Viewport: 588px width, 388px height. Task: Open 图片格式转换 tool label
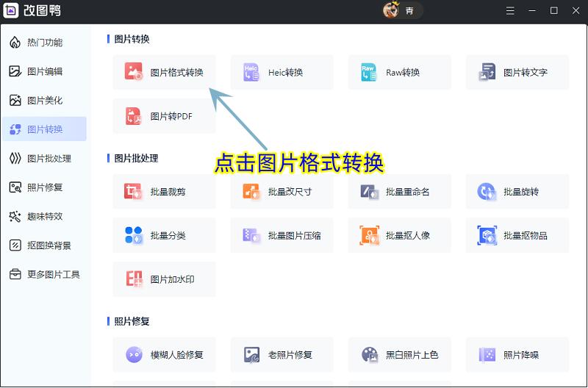click(176, 72)
